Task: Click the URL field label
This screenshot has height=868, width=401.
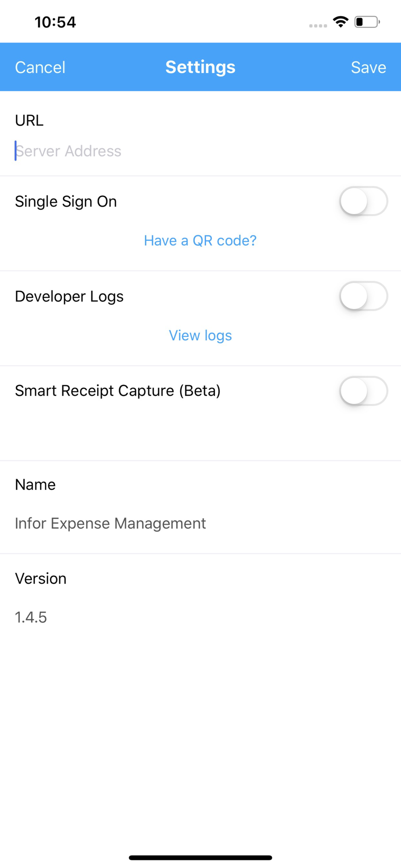Action: [29, 120]
